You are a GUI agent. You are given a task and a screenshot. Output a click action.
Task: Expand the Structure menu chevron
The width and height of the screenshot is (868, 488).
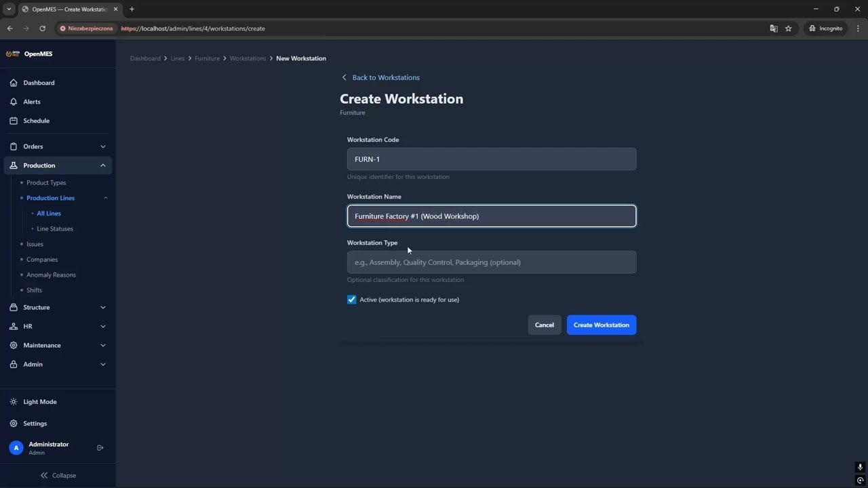tap(103, 307)
